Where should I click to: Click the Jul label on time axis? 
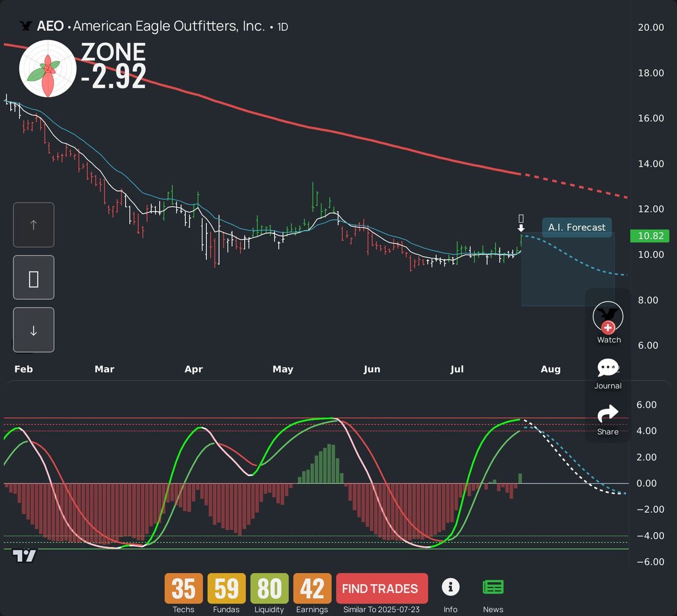point(457,369)
